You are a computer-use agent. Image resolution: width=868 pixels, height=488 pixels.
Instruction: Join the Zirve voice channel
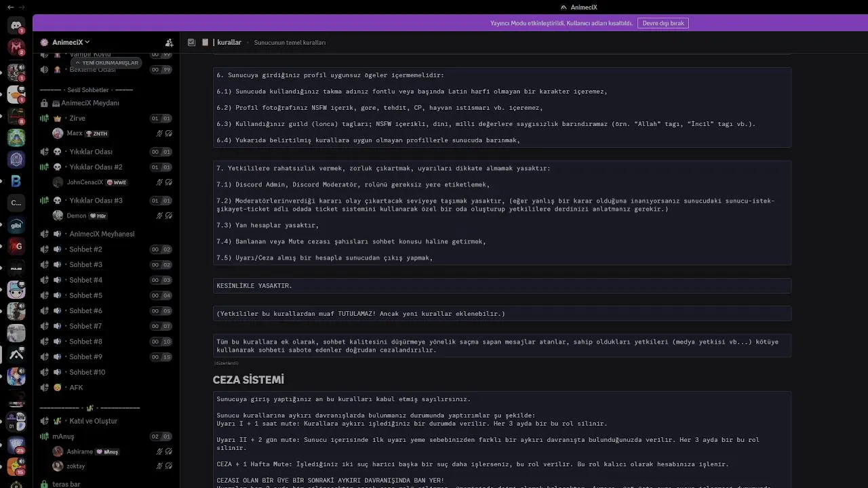click(77, 119)
